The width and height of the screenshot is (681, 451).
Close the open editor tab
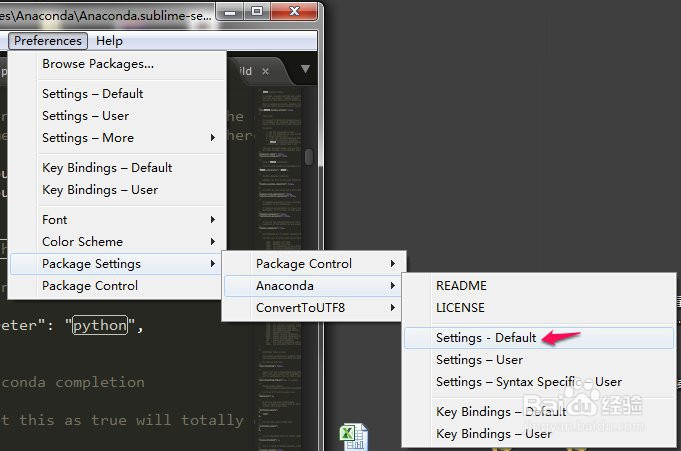[265, 71]
